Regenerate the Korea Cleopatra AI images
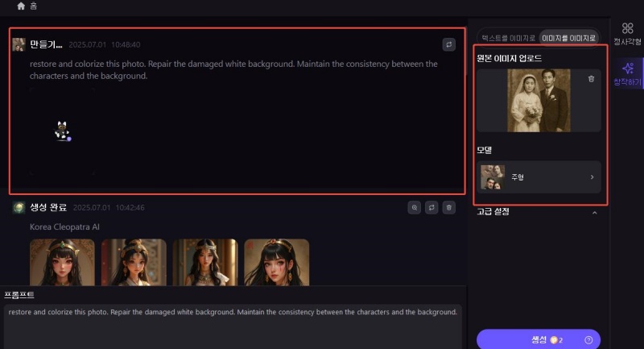Viewport: 644px width, 349px height. [x=431, y=207]
